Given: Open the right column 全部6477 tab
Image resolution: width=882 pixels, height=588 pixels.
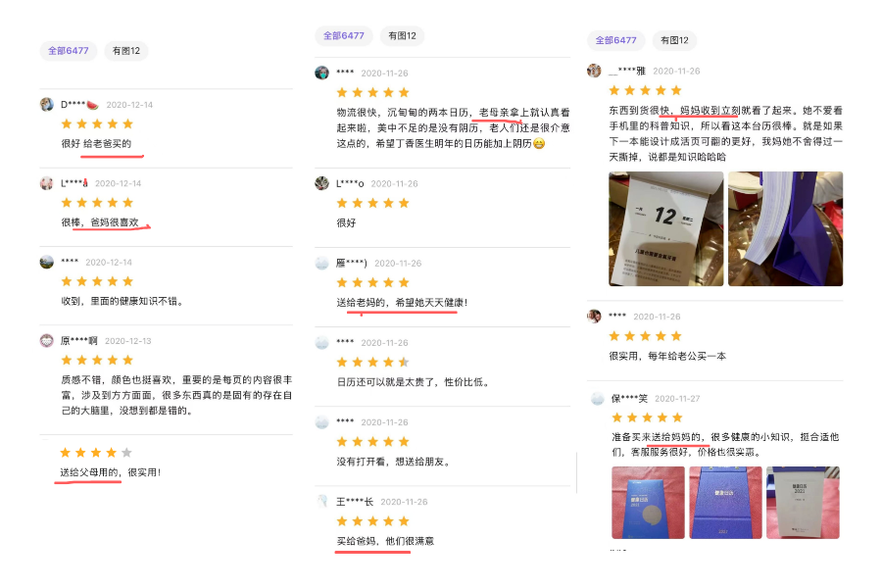Looking at the screenshot, I should (616, 40).
